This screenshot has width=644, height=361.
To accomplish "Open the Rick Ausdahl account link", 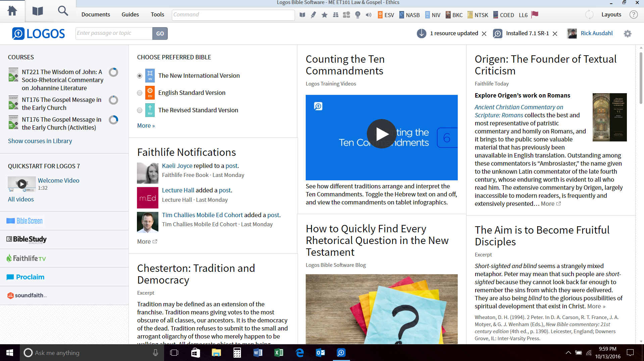I will pos(597,33).
